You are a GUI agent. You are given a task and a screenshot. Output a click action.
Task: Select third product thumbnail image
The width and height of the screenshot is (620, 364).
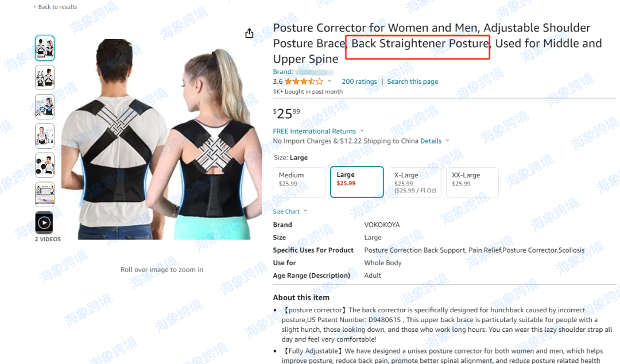[45, 107]
